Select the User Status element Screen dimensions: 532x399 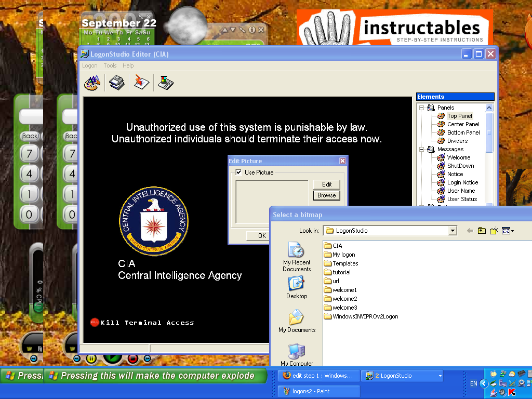[462, 199]
